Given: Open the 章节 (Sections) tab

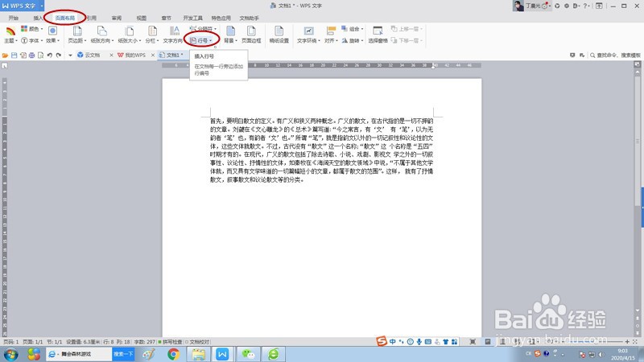Looking at the screenshot, I should coord(167,18).
